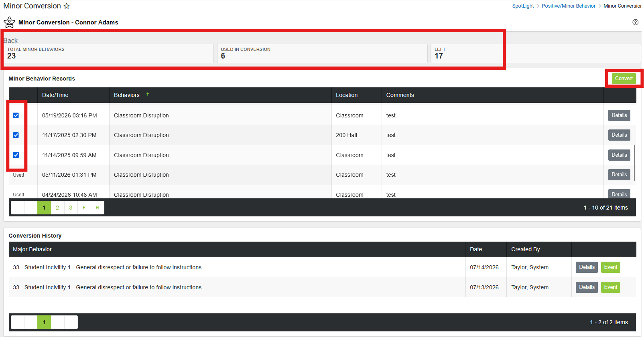Click the favorite star next to Minor Conversion
Viewport: 644px width, 337px height.
(x=67, y=6)
